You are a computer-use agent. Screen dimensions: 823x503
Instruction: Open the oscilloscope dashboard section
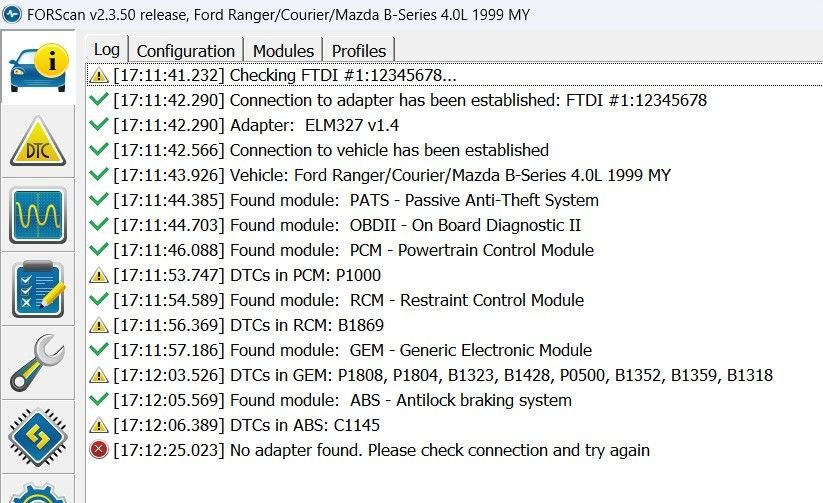pos(38,215)
